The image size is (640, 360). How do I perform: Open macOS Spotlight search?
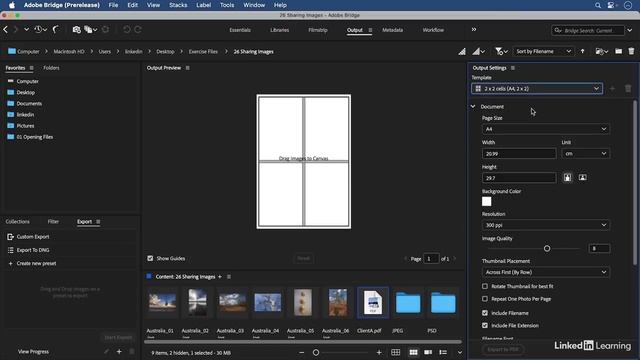[598, 5]
